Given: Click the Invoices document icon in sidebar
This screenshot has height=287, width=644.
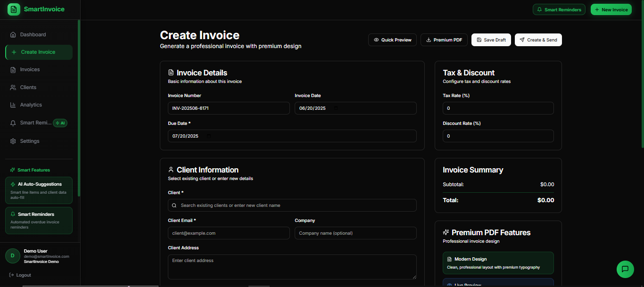Looking at the screenshot, I should click(x=13, y=70).
